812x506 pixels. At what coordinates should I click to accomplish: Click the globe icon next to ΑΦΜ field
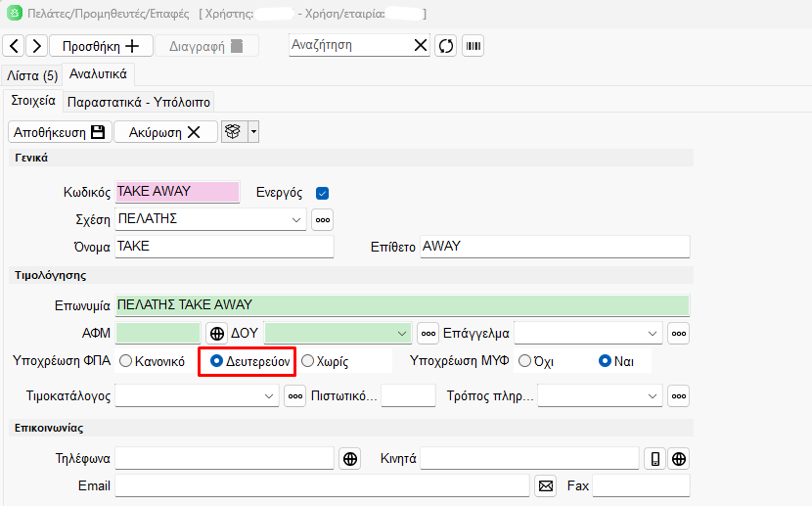(x=216, y=333)
